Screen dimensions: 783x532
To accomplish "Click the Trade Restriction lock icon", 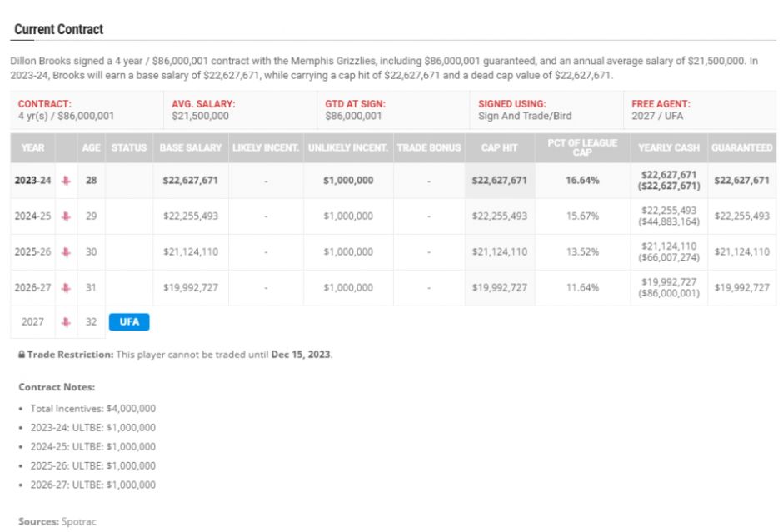I will (x=22, y=355).
